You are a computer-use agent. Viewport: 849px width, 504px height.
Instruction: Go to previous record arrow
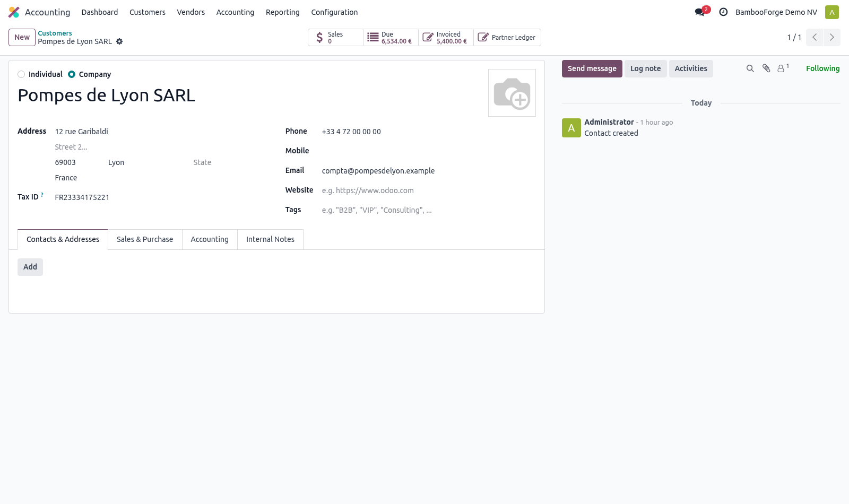[x=815, y=37]
